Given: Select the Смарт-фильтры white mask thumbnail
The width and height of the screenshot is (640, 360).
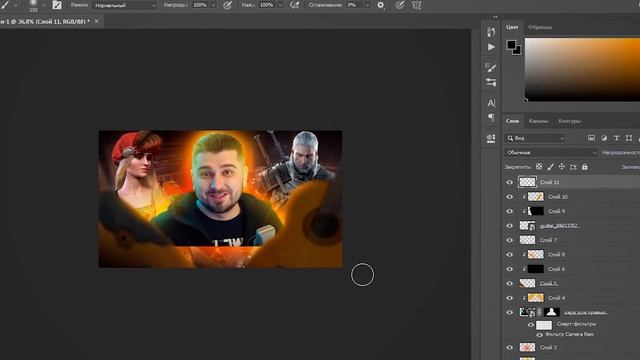Looking at the screenshot, I should [544, 325].
